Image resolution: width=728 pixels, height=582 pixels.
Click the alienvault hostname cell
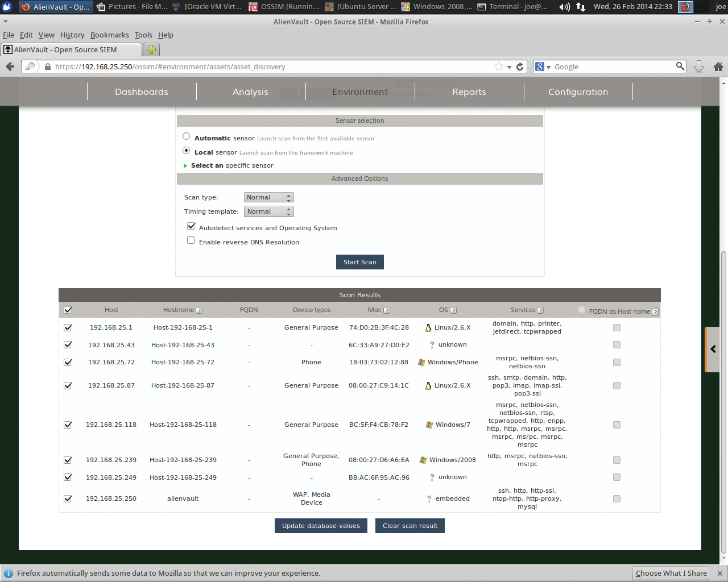coord(183,498)
